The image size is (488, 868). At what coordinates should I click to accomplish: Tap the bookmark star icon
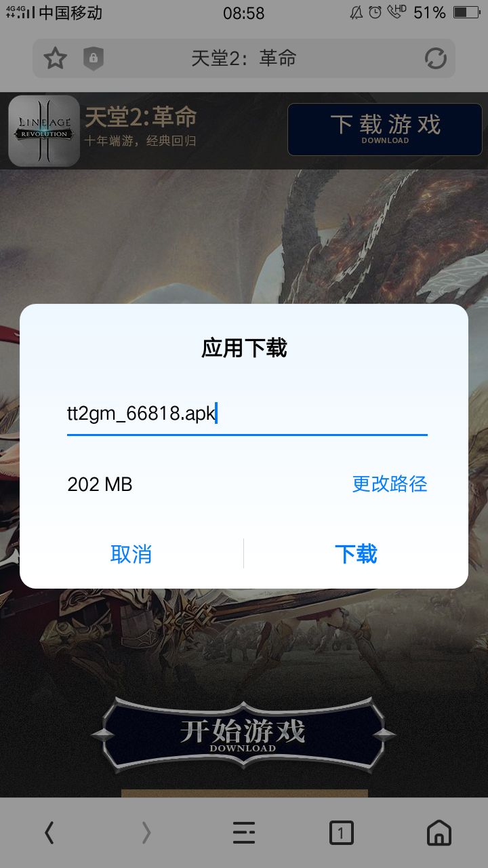[56, 58]
